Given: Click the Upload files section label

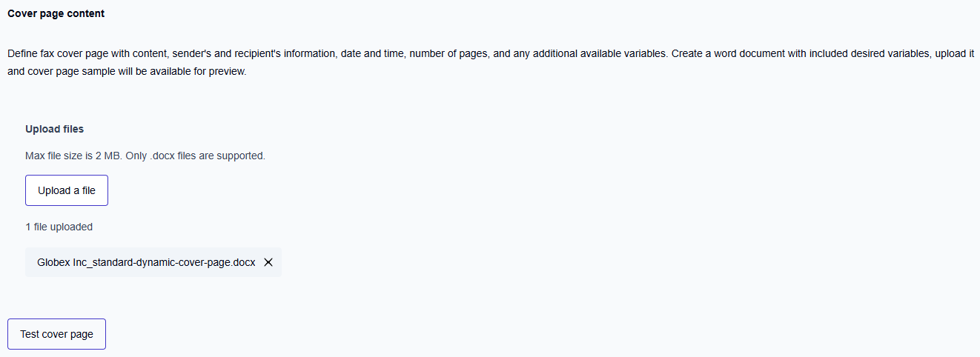Looking at the screenshot, I should [54, 129].
